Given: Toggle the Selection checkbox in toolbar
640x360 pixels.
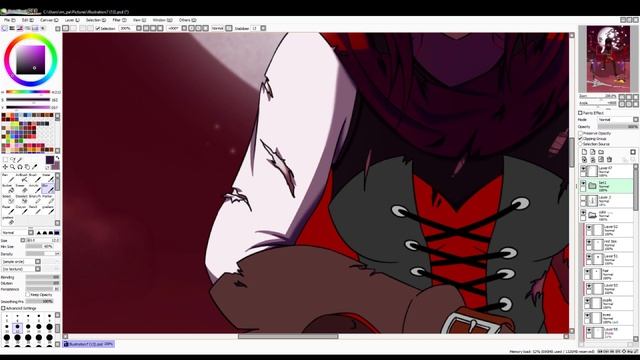Looking at the screenshot, I should pyautogui.click(x=98, y=28).
